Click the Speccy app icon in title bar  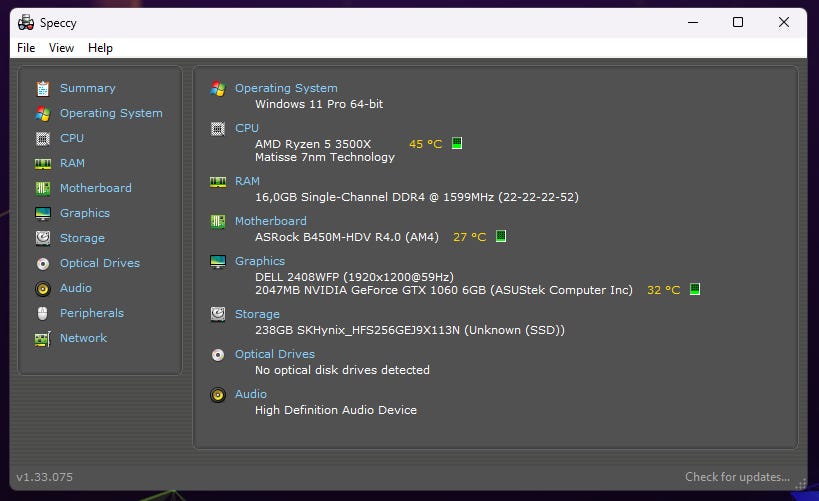click(26, 22)
